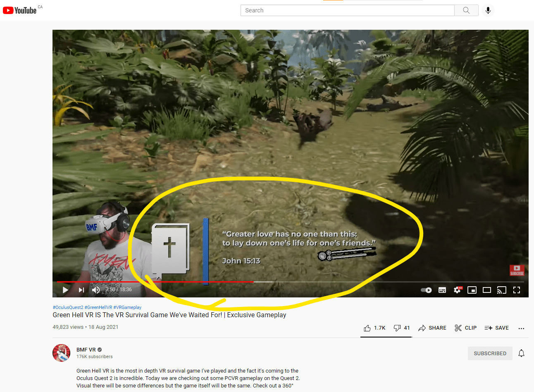Click the SUBSCRIBED button
534x392 pixels.
pos(490,353)
